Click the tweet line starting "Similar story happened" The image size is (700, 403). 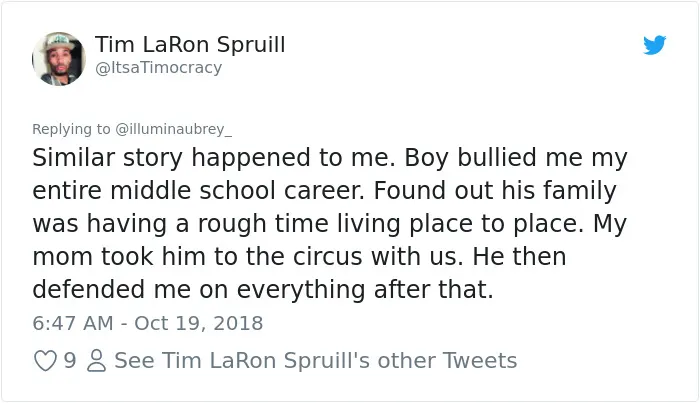coord(330,158)
